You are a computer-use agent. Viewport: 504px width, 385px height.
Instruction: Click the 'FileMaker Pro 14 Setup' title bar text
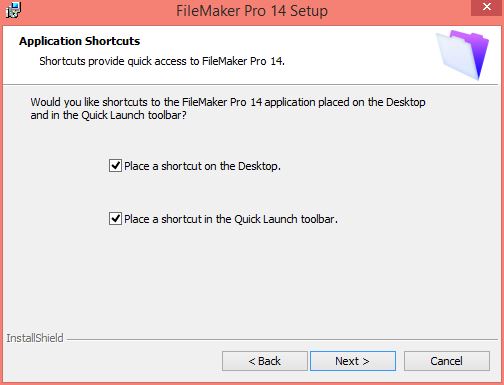coord(252,11)
